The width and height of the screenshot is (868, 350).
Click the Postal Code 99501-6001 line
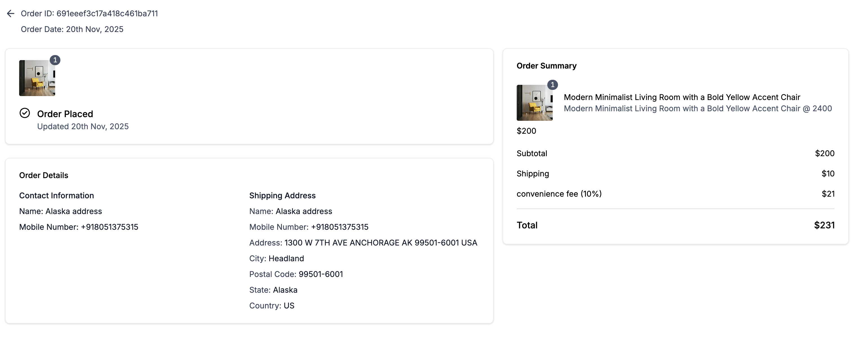click(296, 274)
